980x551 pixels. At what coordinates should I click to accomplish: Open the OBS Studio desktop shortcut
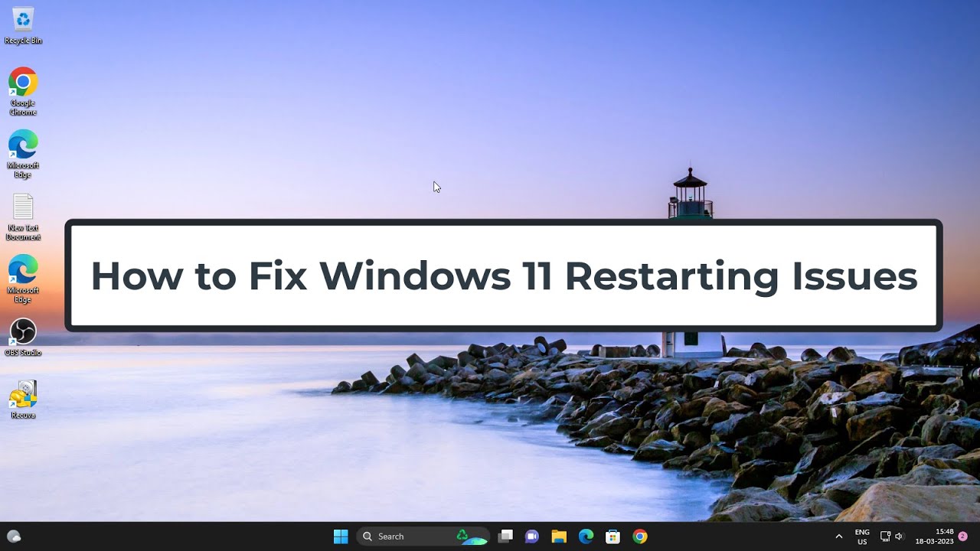point(23,337)
